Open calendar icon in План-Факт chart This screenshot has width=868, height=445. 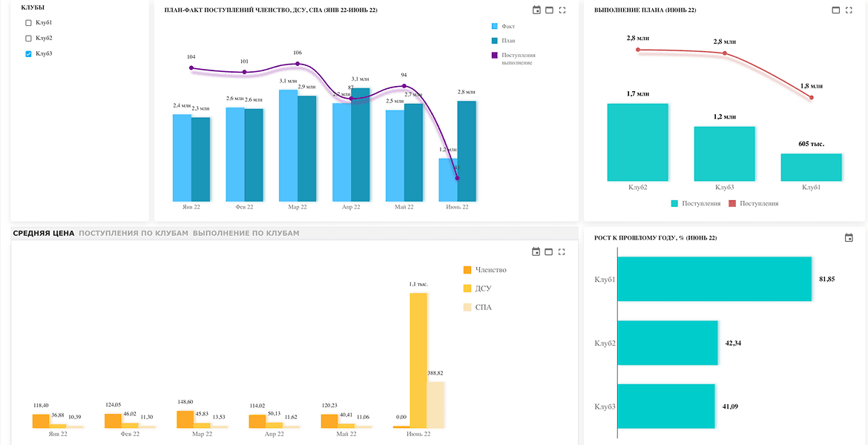pos(536,10)
